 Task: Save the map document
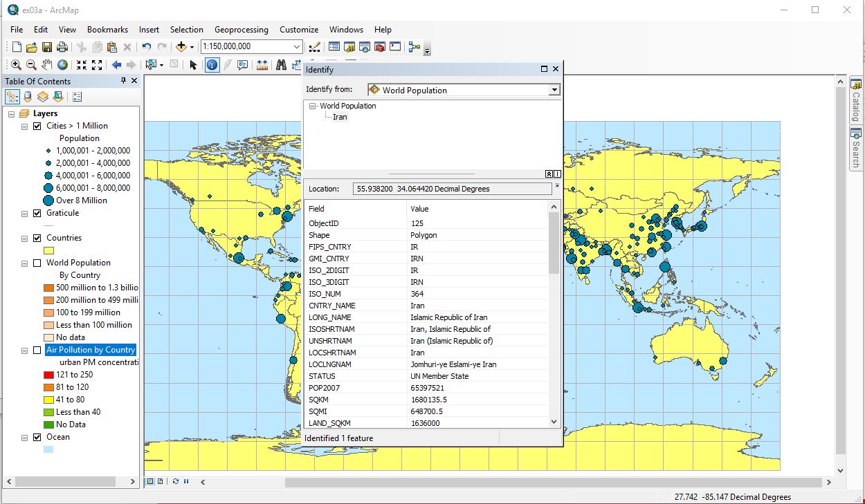47,47
